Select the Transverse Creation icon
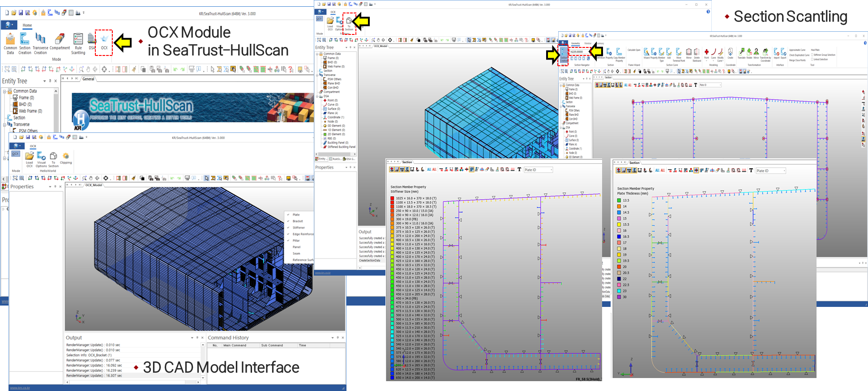The height and width of the screenshot is (391, 868). tap(40, 44)
